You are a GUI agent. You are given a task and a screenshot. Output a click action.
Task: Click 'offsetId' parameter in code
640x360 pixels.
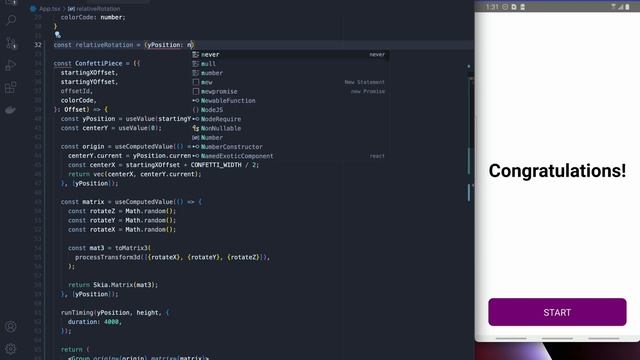coord(77,91)
